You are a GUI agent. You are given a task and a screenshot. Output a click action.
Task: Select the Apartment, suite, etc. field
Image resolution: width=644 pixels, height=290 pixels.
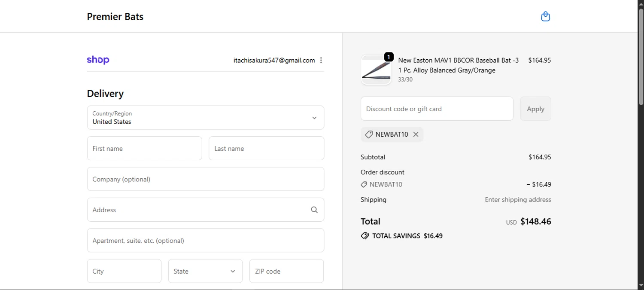point(206,241)
